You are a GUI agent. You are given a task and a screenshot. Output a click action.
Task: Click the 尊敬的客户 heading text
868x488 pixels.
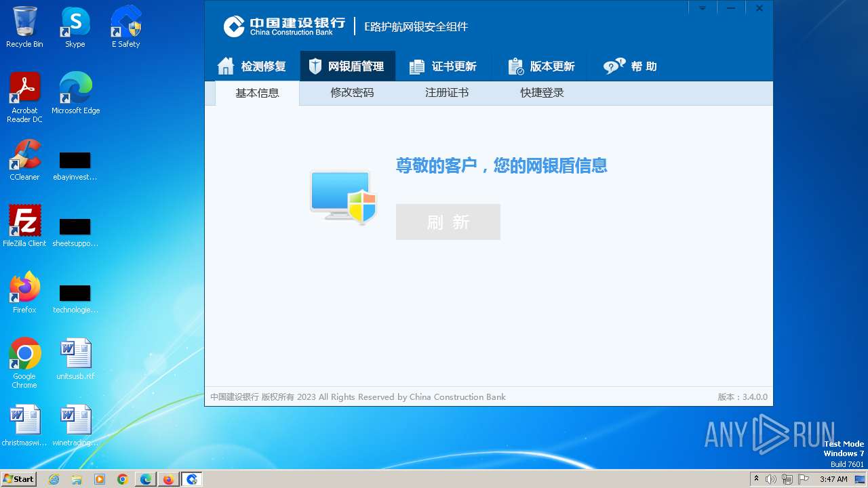click(x=502, y=165)
